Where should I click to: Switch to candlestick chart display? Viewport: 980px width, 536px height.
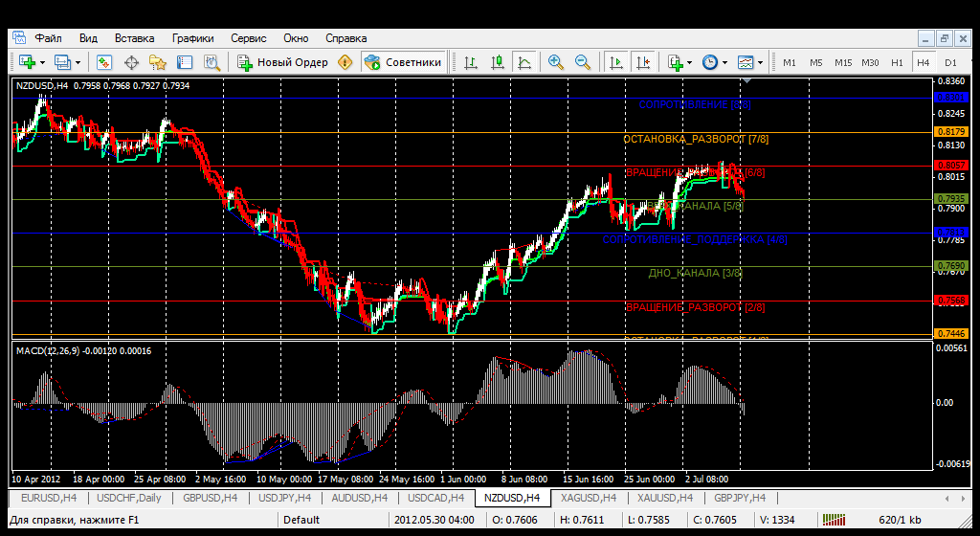pos(497,62)
